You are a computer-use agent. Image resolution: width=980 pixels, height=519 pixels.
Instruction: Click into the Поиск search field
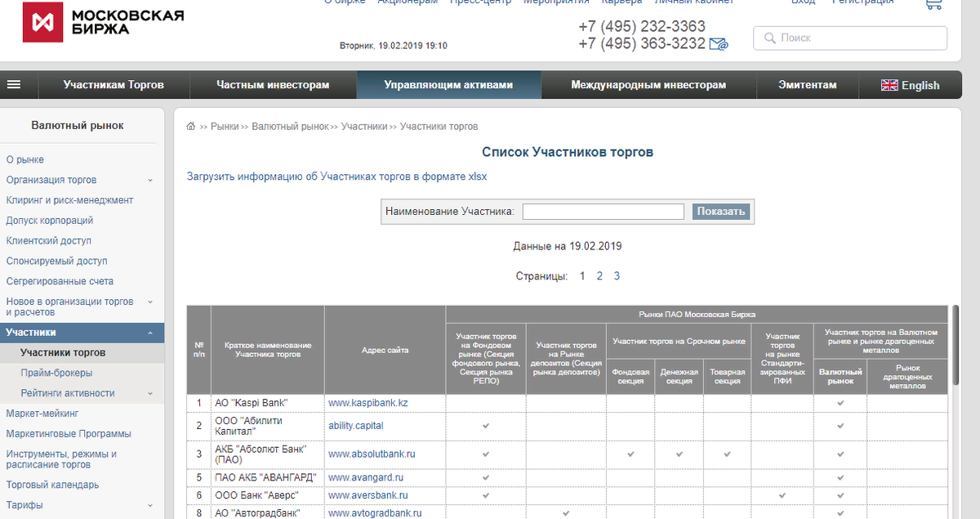pyautogui.click(x=850, y=38)
